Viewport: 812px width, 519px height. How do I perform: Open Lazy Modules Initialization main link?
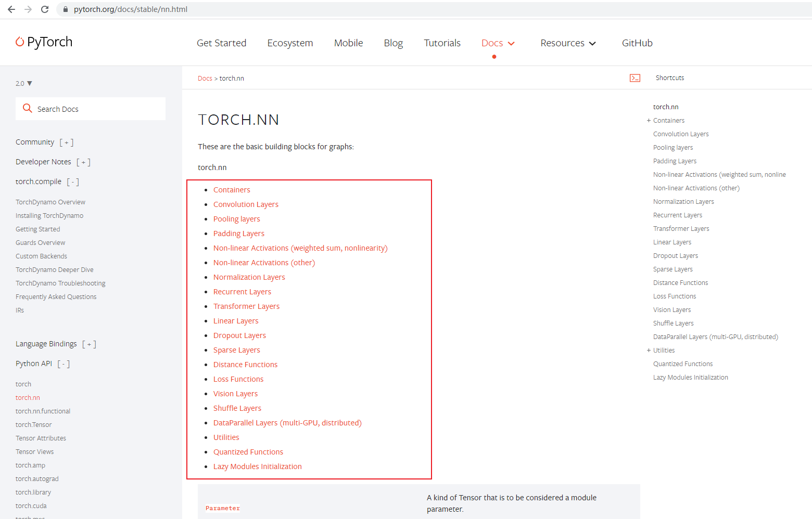tap(258, 466)
